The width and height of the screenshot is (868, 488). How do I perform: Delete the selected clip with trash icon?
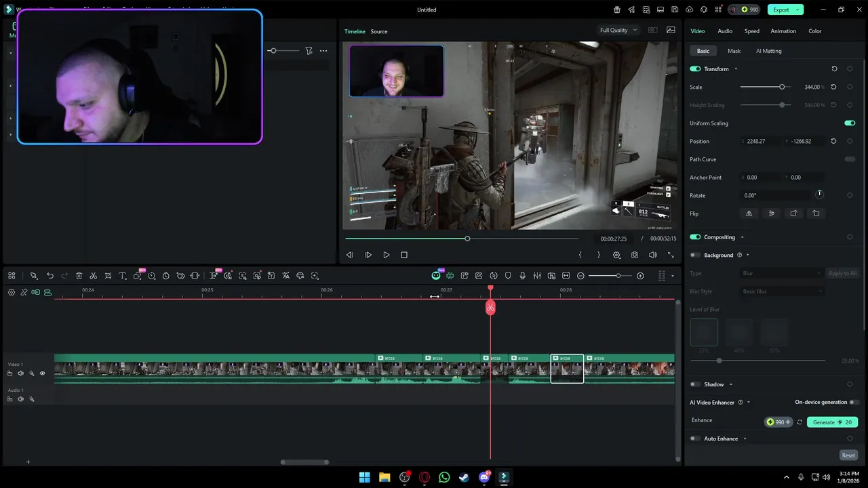(79, 276)
